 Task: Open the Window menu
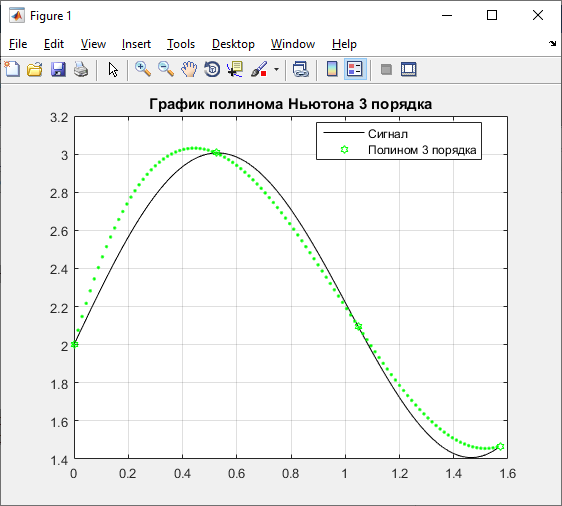point(293,44)
